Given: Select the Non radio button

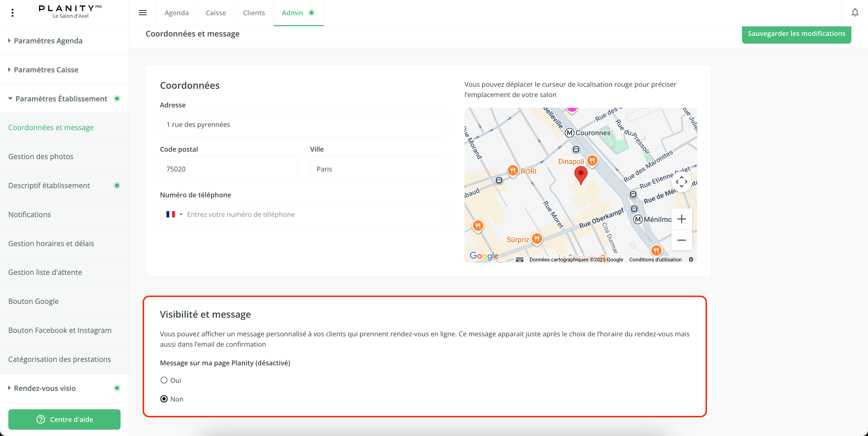Looking at the screenshot, I should pos(164,399).
